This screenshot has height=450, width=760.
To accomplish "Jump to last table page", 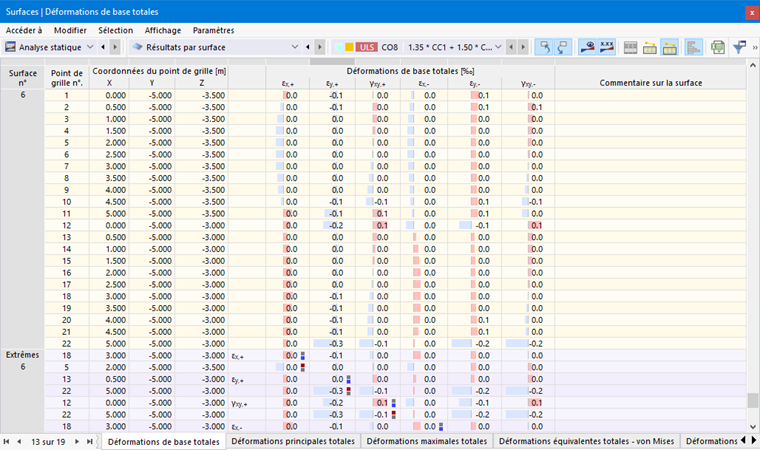I will [x=90, y=441].
